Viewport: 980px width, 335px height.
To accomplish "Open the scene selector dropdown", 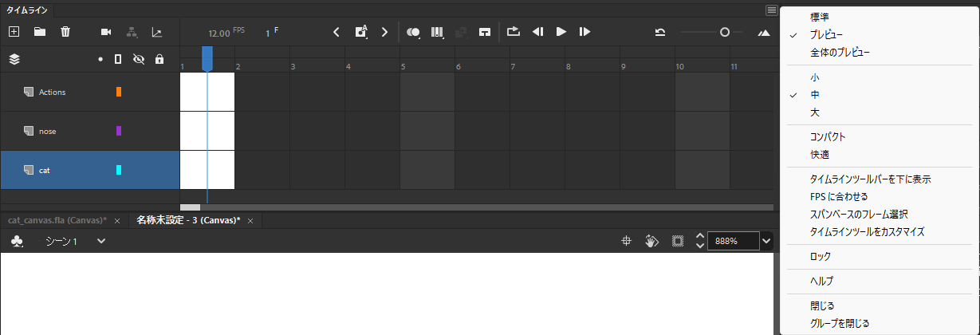I will [101, 241].
